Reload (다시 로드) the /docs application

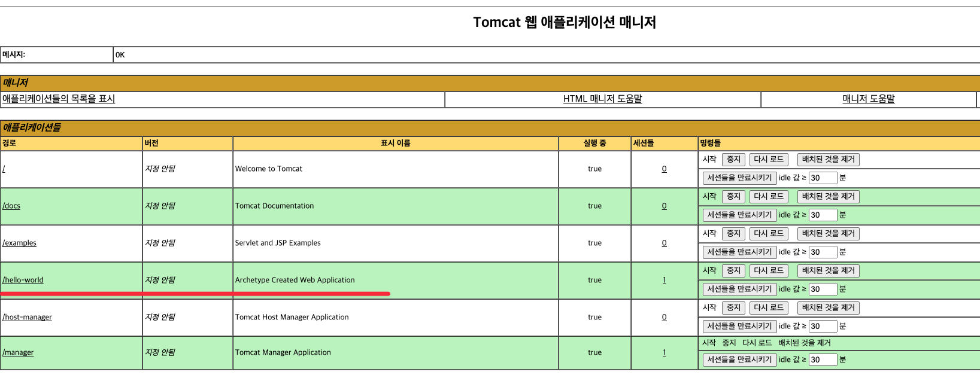pos(769,197)
